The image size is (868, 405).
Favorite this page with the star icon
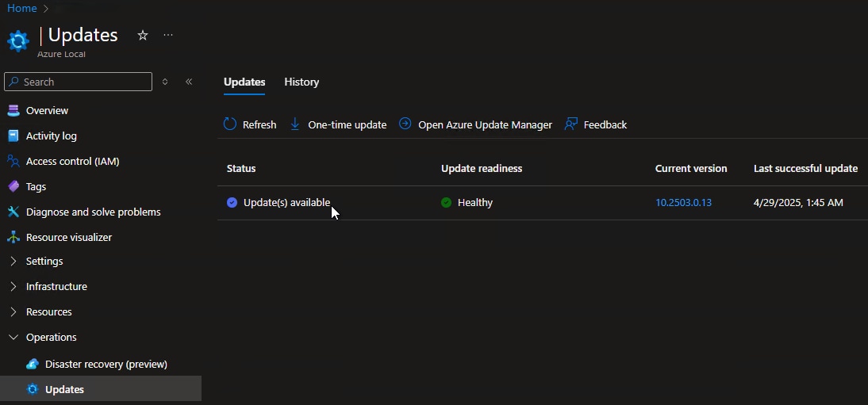pyautogui.click(x=143, y=36)
